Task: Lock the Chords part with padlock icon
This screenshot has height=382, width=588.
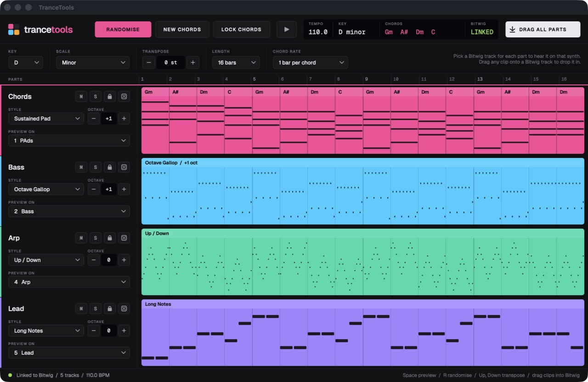Action: coord(109,96)
